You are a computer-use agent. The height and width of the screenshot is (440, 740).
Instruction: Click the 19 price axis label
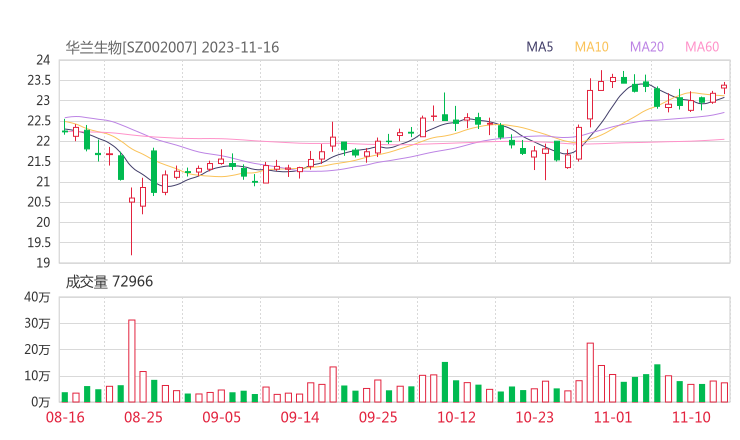pos(43,263)
